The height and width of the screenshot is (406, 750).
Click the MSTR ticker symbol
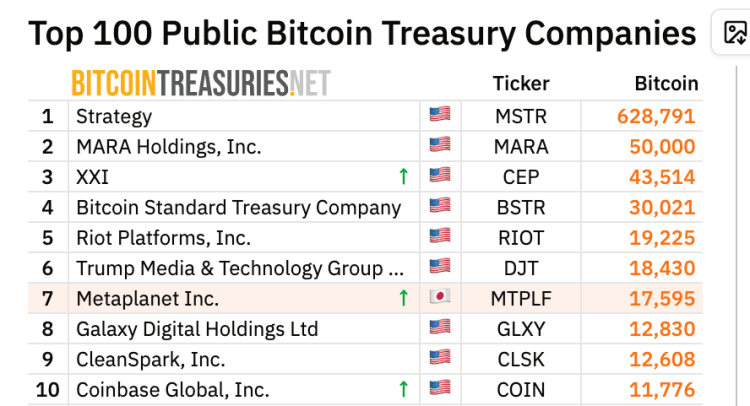pyautogui.click(x=521, y=116)
